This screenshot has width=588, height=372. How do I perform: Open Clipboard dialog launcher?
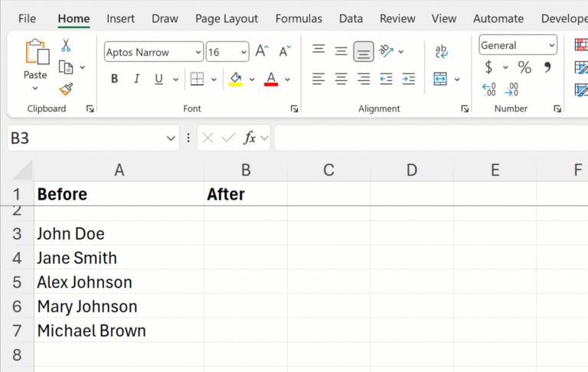click(x=90, y=109)
